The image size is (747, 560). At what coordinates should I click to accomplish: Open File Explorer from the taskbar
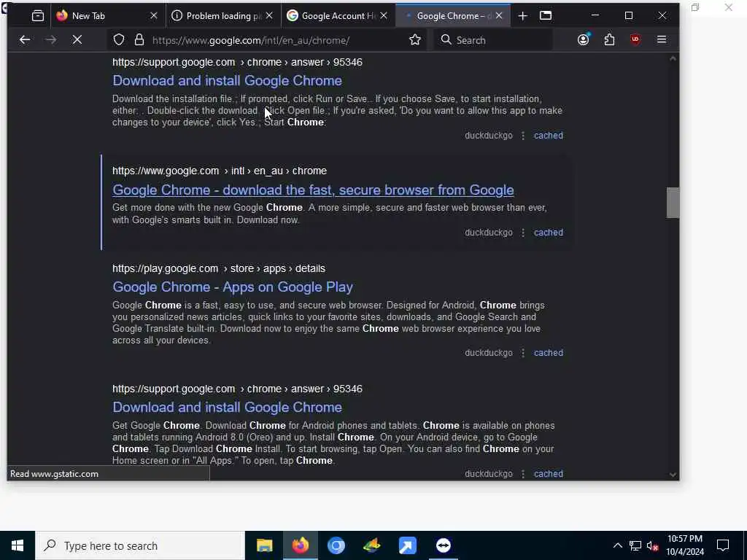[264, 545]
